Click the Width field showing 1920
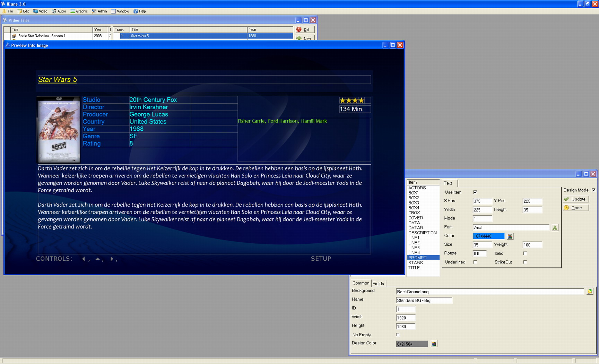This screenshot has height=364, width=599. coord(406,318)
